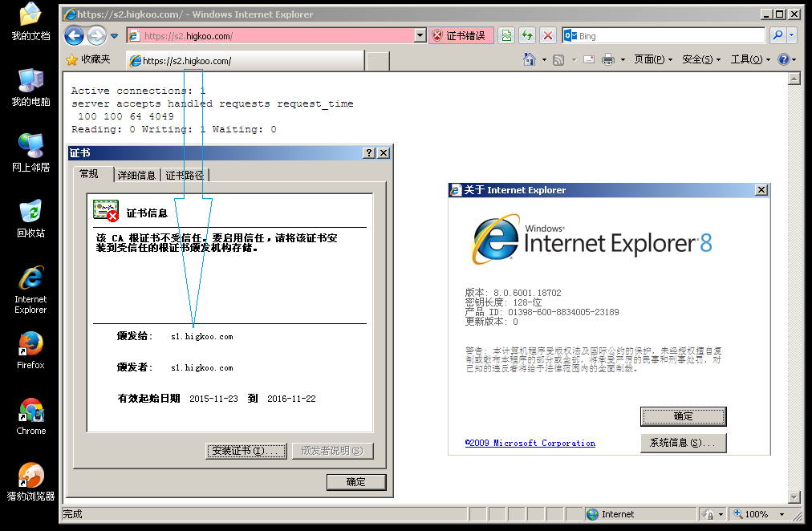Open the 工具(O) tools menu
The height and width of the screenshot is (531, 812).
click(x=749, y=59)
